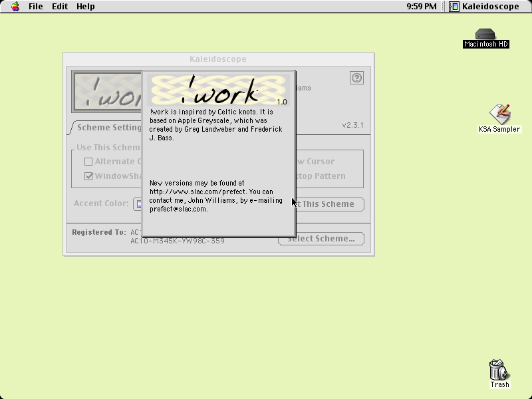The height and width of the screenshot is (399, 532).
Task: Click the 1.0 version number in the popup
Action: point(282,102)
